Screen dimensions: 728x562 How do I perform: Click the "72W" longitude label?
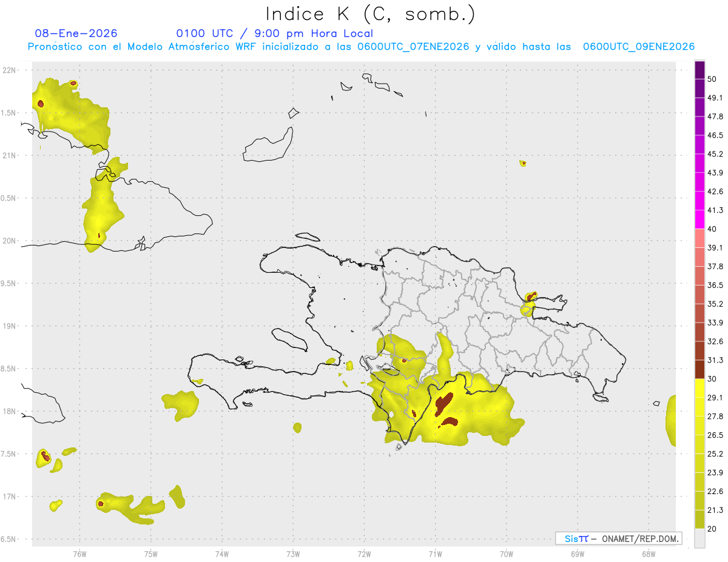point(365,554)
